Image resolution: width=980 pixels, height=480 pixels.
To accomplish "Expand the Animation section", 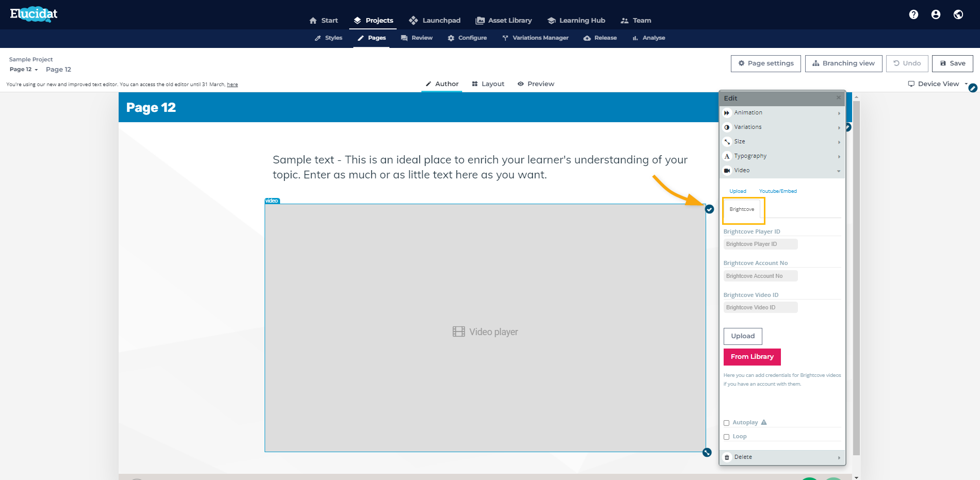I will tap(782, 113).
